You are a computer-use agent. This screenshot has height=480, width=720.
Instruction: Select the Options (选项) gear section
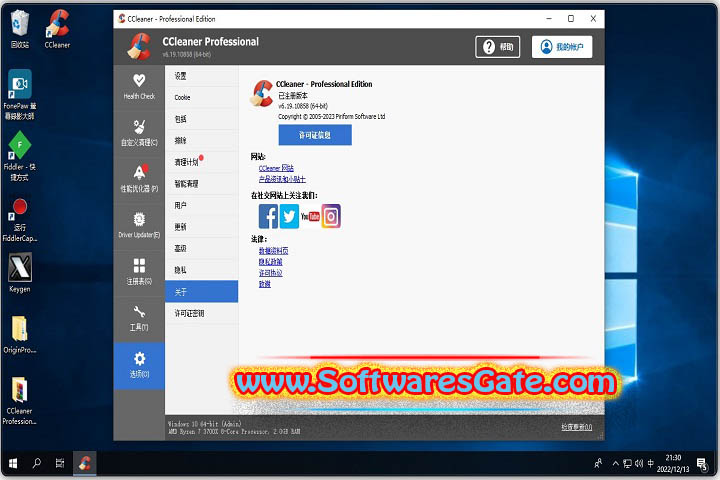[139, 366]
